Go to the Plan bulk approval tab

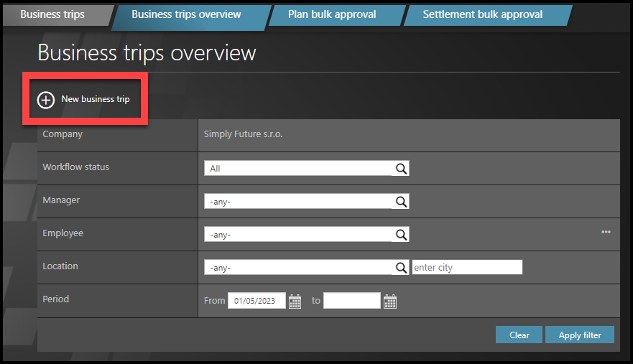(x=332, y=15)
